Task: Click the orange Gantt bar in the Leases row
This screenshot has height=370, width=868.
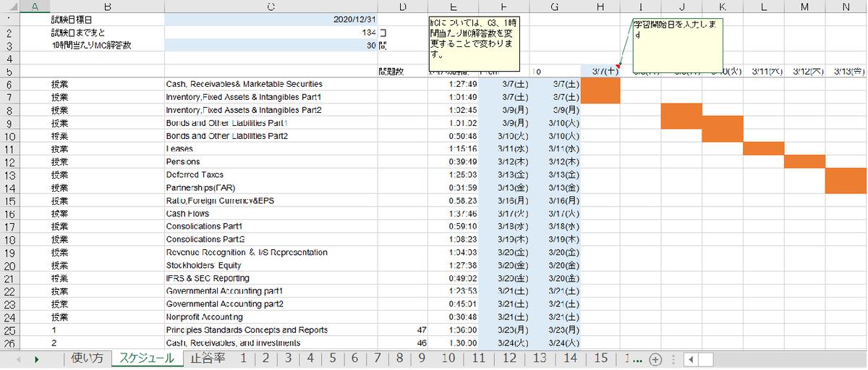Action: click(763, 148)
